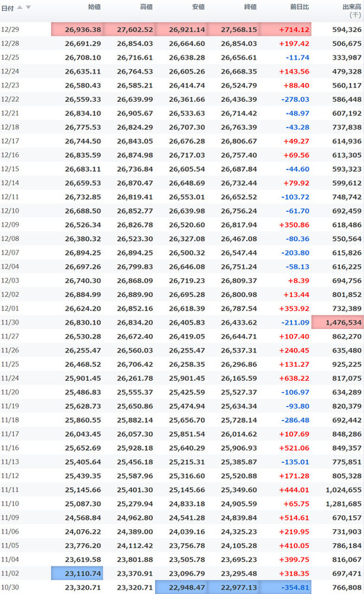
Task: Click the highlighted -354.81 change value
Action: (x=295, y=587)
